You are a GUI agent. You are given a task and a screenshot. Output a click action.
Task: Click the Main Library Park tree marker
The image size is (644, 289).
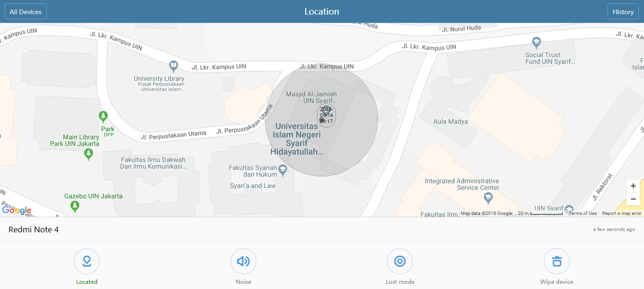[x=88, y=153]
